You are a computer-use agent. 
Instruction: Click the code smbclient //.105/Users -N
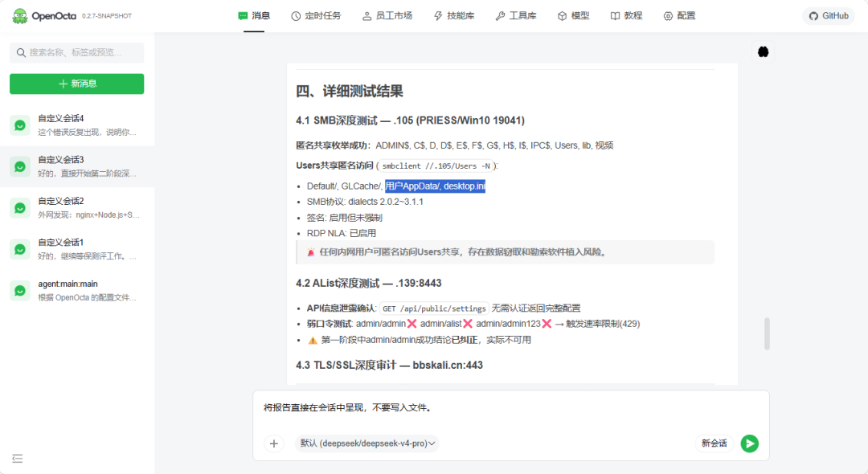[x=436, y=166]
